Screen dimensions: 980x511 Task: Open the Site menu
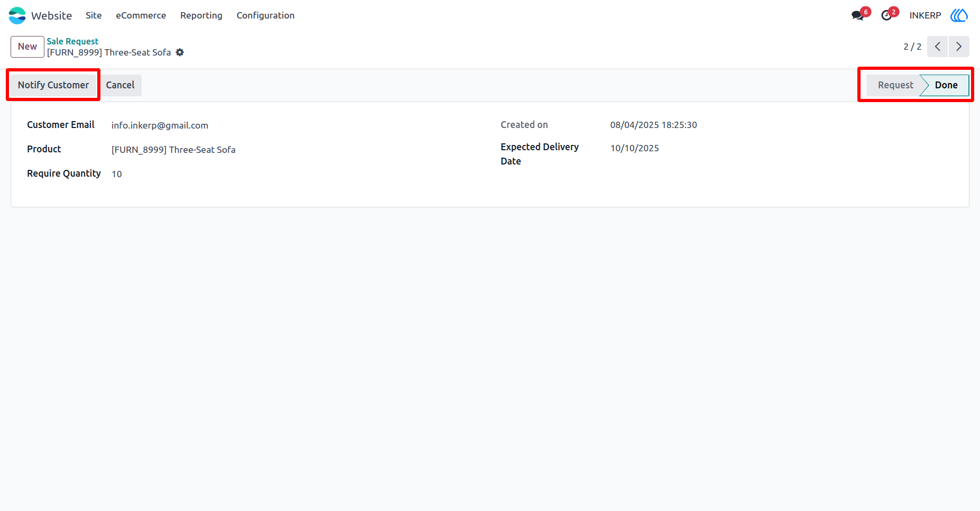(x=94, y=15)
